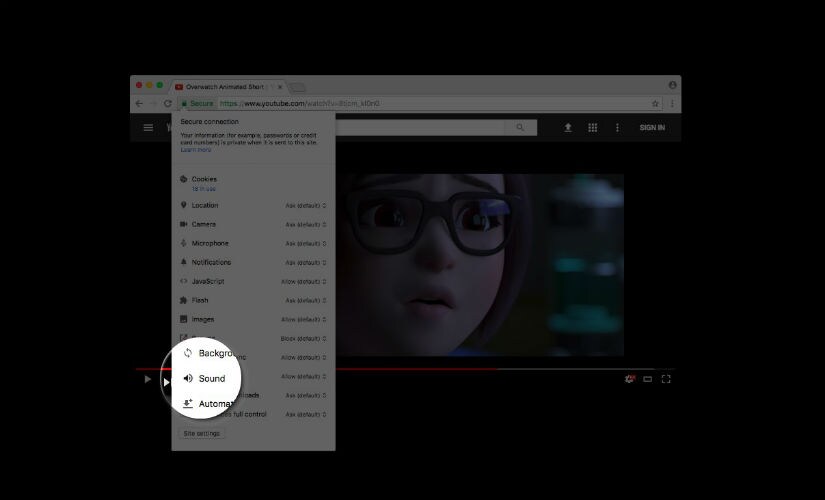
Task: Click the Learn more link
Action: [196, 149]
